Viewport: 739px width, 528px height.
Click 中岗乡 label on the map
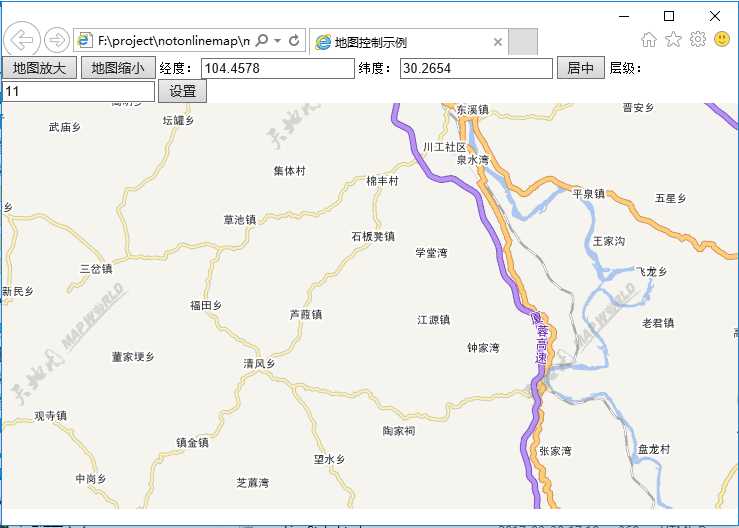click(91, 479)
